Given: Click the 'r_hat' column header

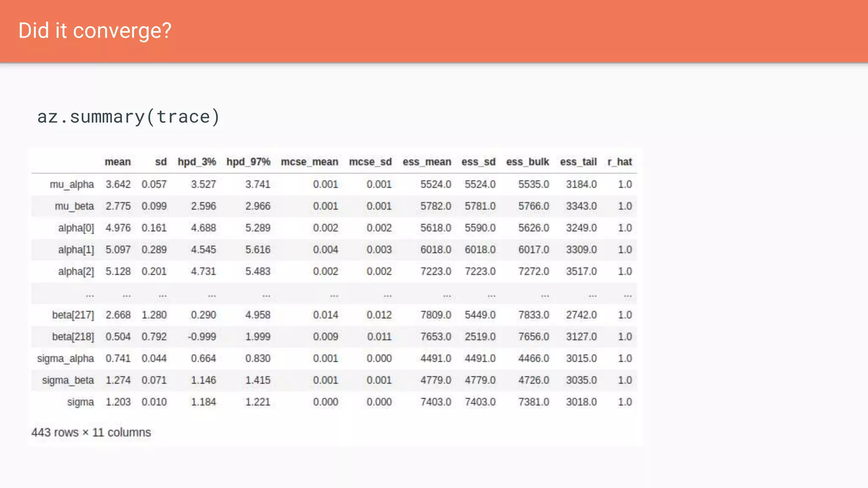Looking at the screenshot, I should click(620, 162).
